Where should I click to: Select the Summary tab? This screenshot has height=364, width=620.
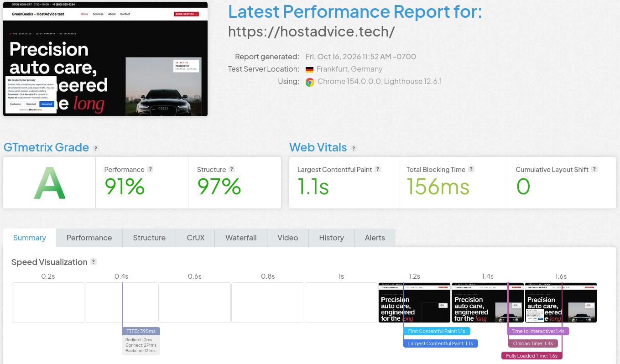[x=30, y=238]
